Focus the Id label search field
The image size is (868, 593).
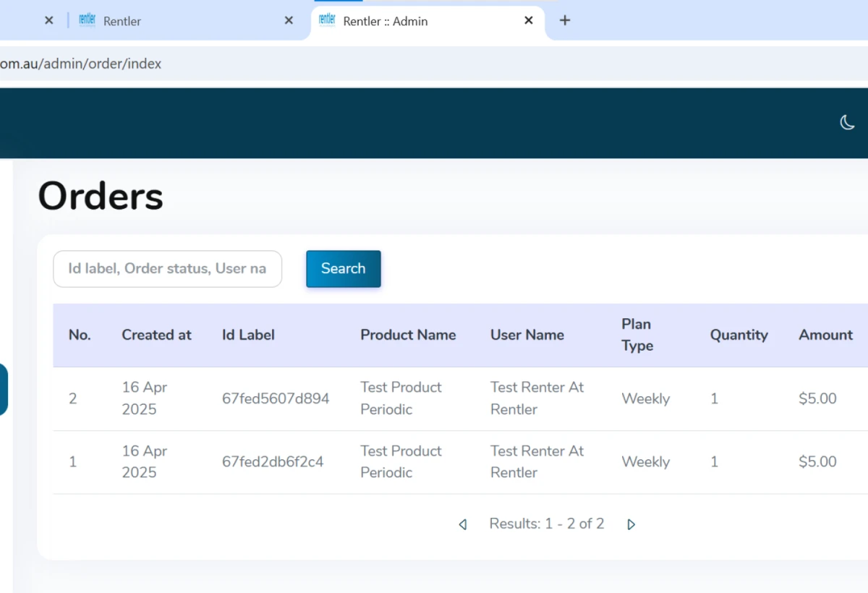tap(168, 268)
